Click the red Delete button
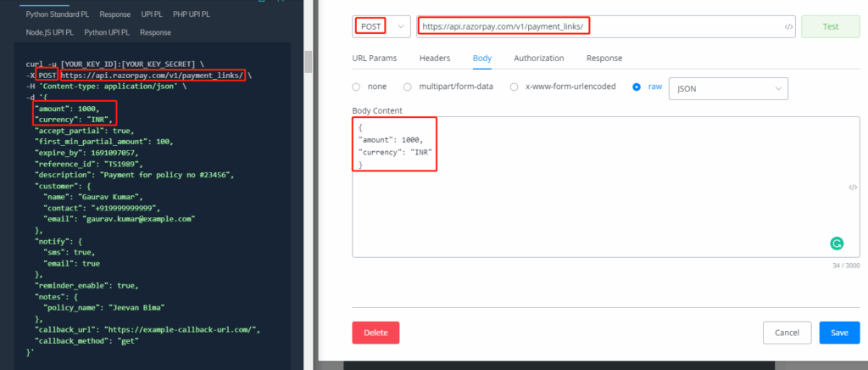Screen dimensions: 868x370 pyautogui.click(x=376, y=333)
